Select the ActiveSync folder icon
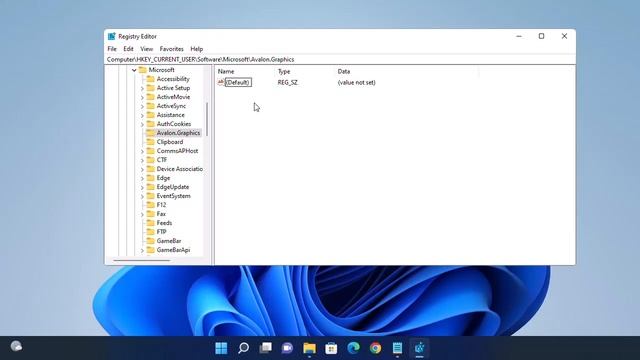The width and height of the screenshot is (640, 360). pos(151,106)
